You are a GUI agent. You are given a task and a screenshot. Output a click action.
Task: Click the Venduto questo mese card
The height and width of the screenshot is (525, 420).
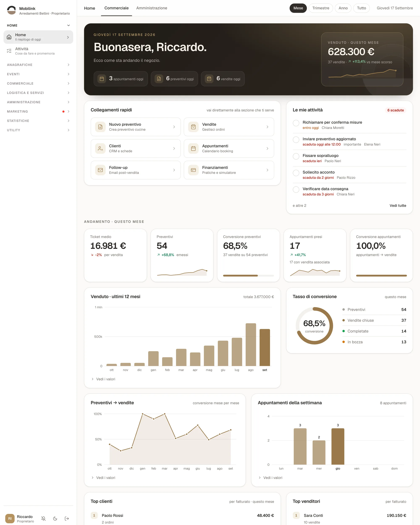tap(362, 59)
